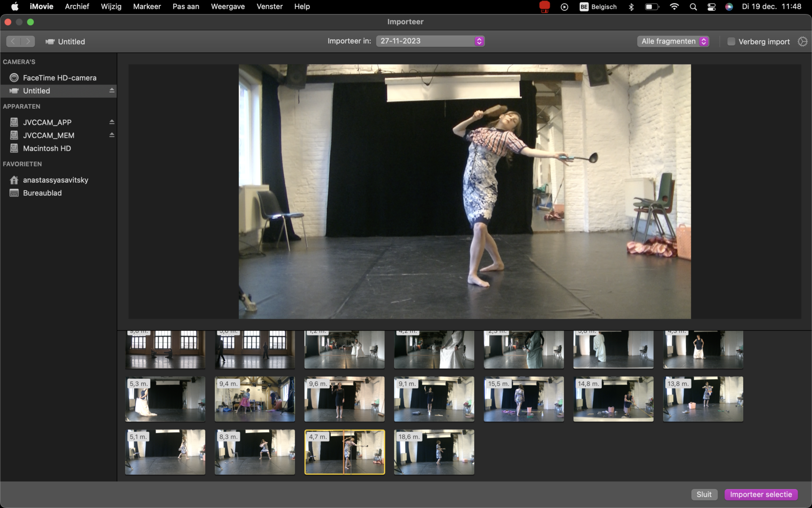812x508 pixels.
Task: Select the FaceTime HD-camera source
Action: (x=59, y=77)
